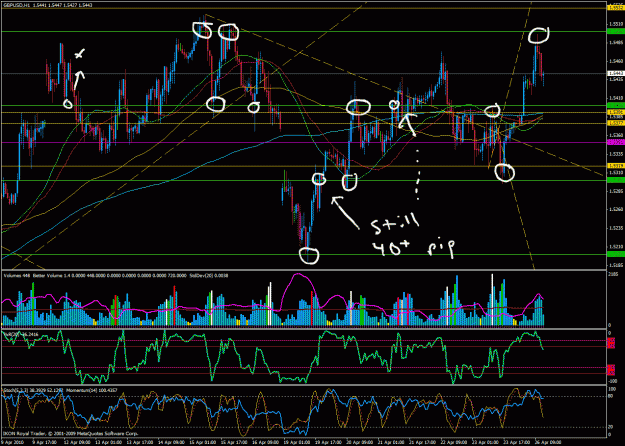The image size is (625, 446).
Task: Click the 16 Apr 09:00 time label
Action: (264, 442)
